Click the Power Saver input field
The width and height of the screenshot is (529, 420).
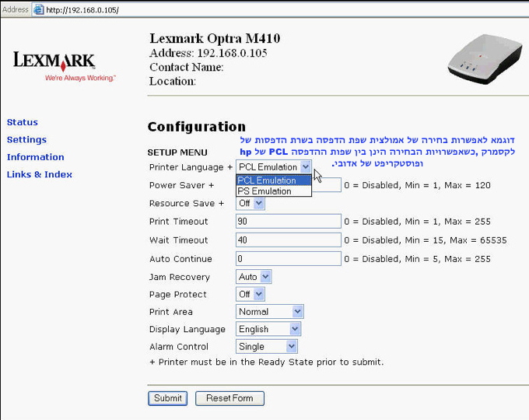326,185
